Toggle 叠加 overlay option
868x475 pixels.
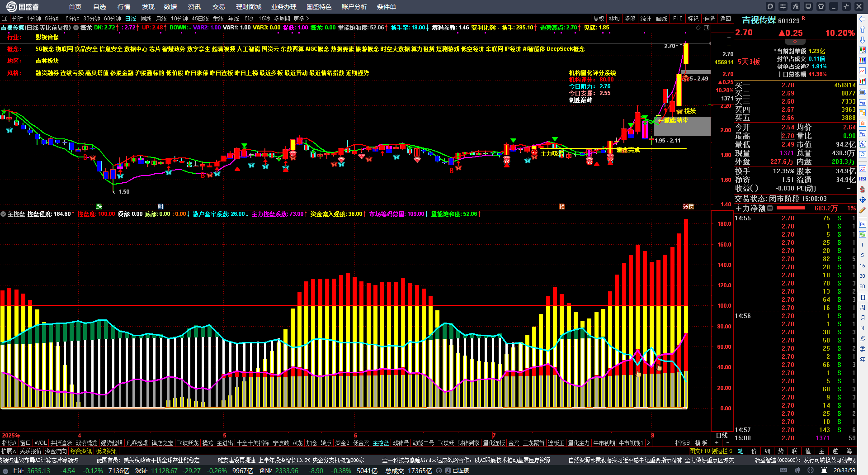614,19
